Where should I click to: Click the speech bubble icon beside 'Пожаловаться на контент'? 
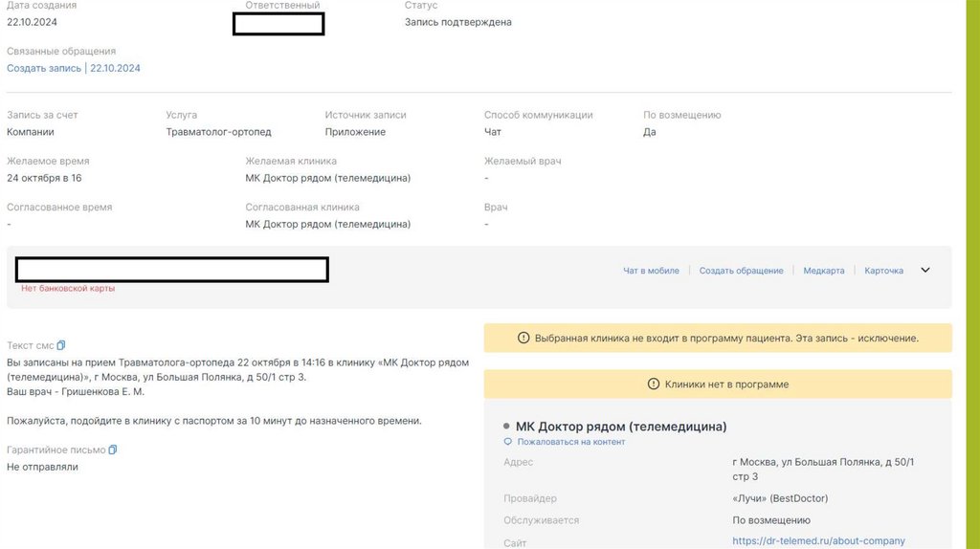point(508,442)
